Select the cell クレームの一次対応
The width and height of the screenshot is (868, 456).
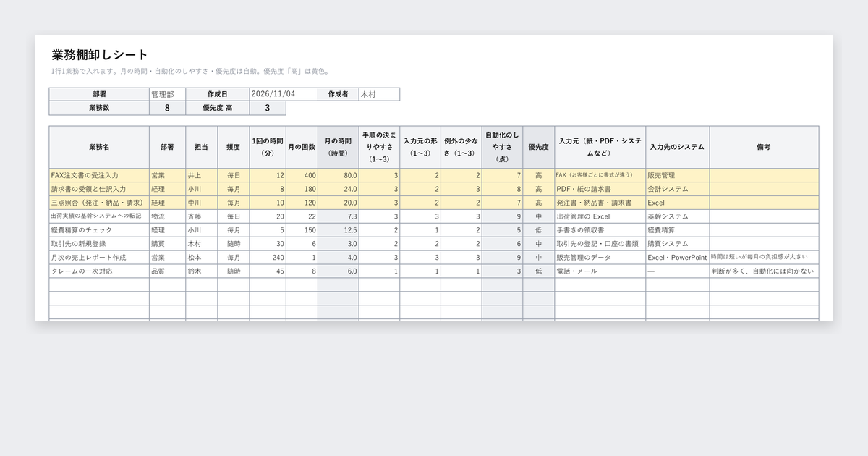(x=99, y=271)
